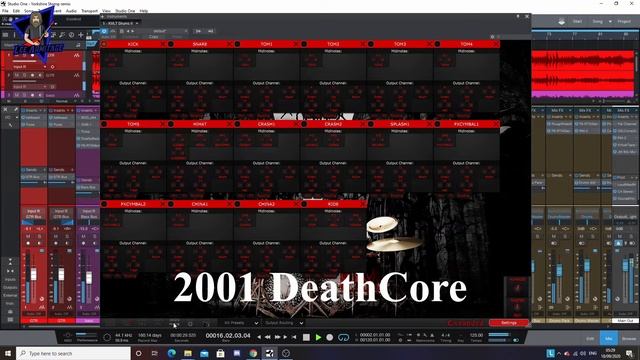Click the Cortana circle on the taskbar
The width and height of the screenshot is (640, 360).
pos(138,353)
